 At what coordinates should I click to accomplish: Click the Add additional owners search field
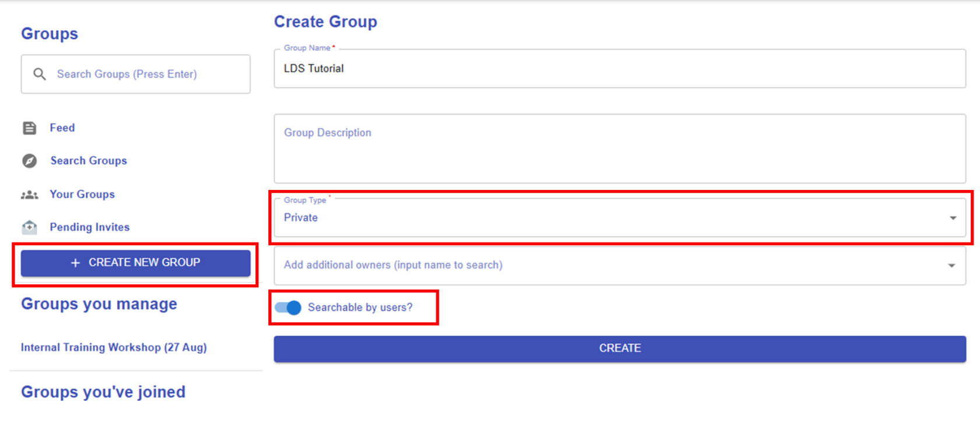click(607, 265)
